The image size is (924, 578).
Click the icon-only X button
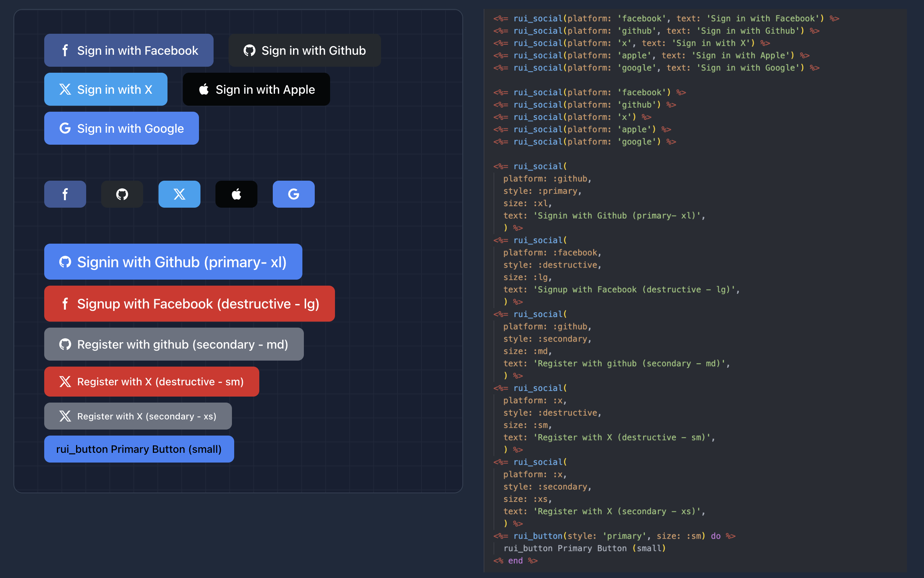[179, 194]
